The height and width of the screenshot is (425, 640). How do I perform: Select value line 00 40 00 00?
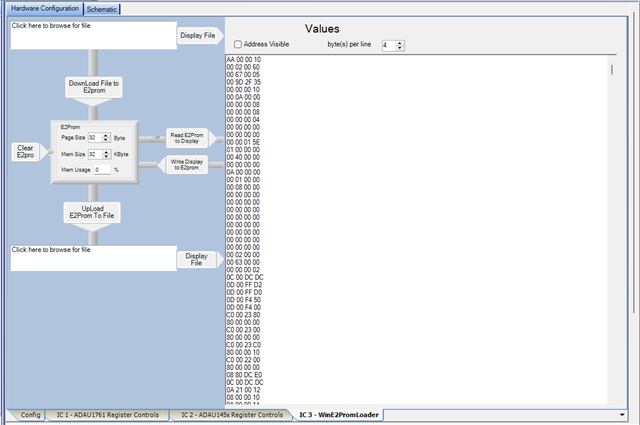(x=243, y=157)
